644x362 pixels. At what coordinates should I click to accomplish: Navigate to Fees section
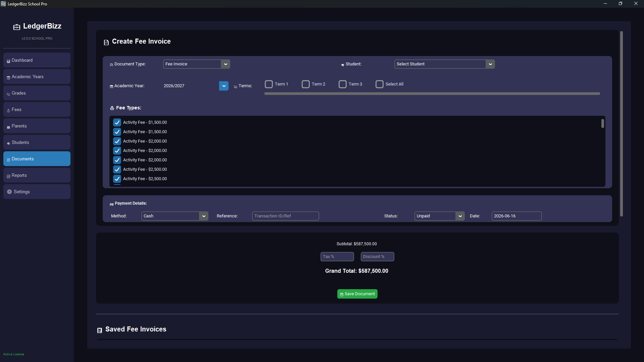point(37,109)
